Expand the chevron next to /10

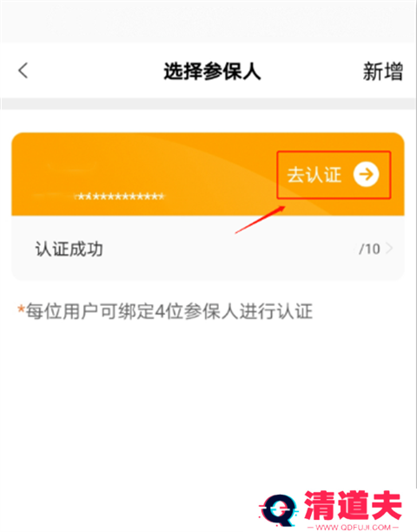(x=389, y=249)
